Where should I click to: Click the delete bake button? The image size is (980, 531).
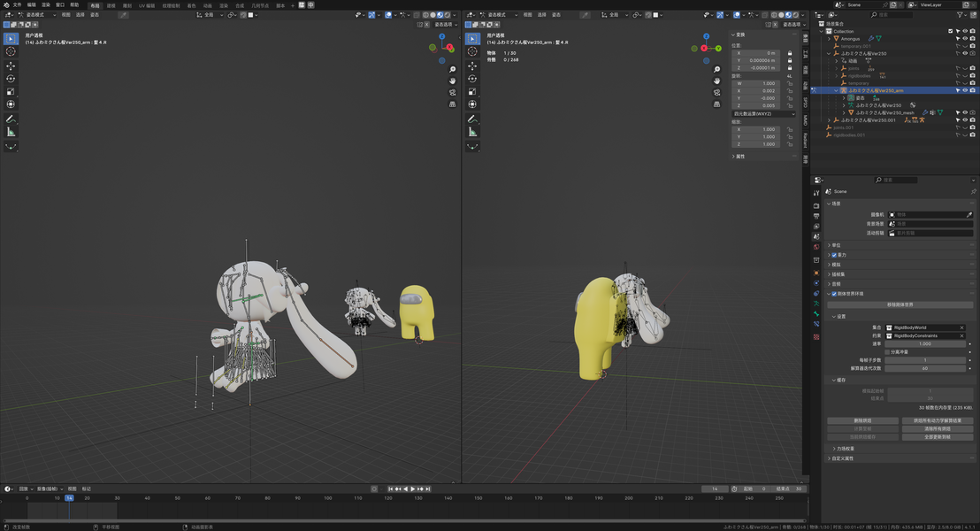(x=862, y=421)
